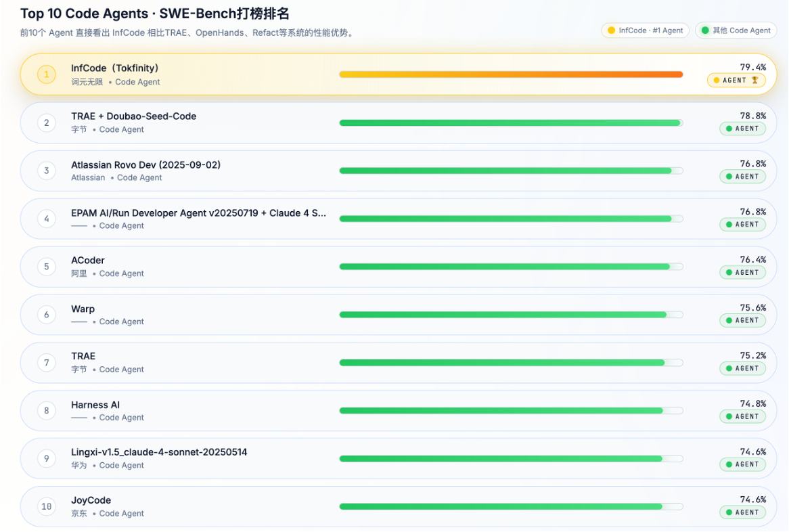789x532 pixels.
Task: Click 'Atlassian • Code Agent' subtitle
Action: pyautogui.click(x=116, y=177)
